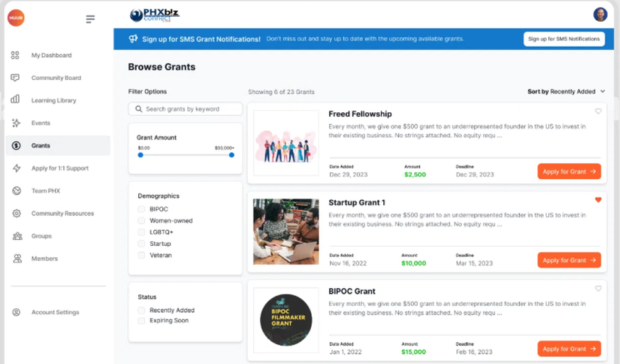Check the Veteran checkbox
The width and height of the screenshot is (620, 364).
coord(141,255)
